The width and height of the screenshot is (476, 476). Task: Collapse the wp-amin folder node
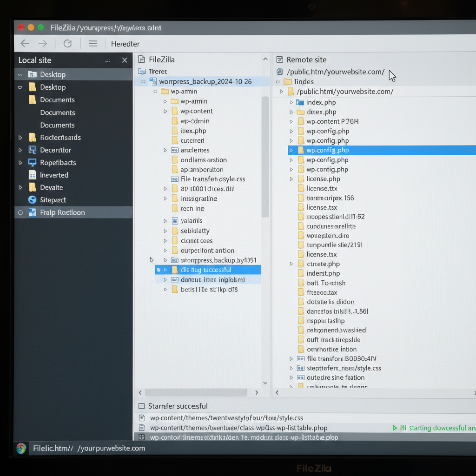(155, 92)
